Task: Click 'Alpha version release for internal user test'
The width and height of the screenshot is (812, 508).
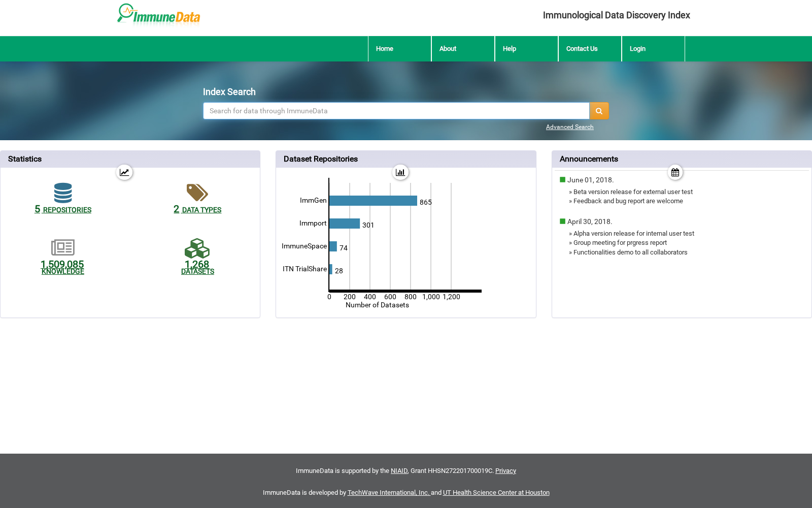Action: pos(634,234)
